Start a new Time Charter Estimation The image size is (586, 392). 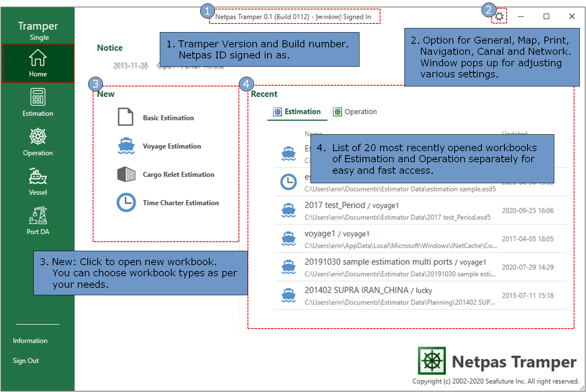pos(181,203)
